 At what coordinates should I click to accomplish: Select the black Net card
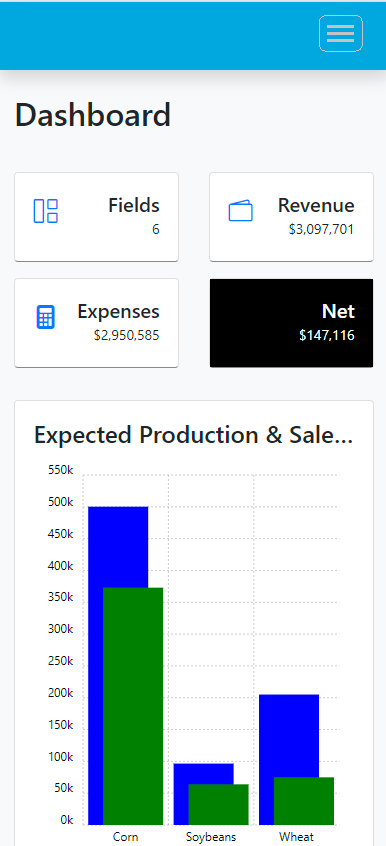pyautogui.click(x=292, y=323)
